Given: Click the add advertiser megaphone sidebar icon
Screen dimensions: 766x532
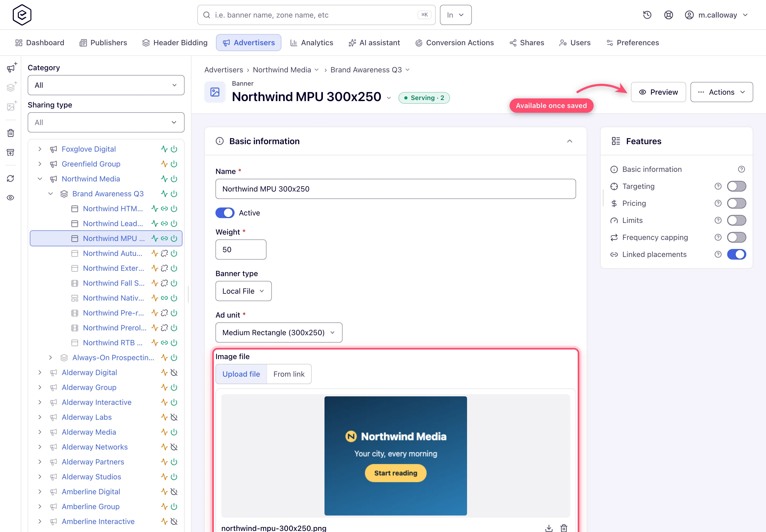Looking at the screenshot, I should 11,68.
